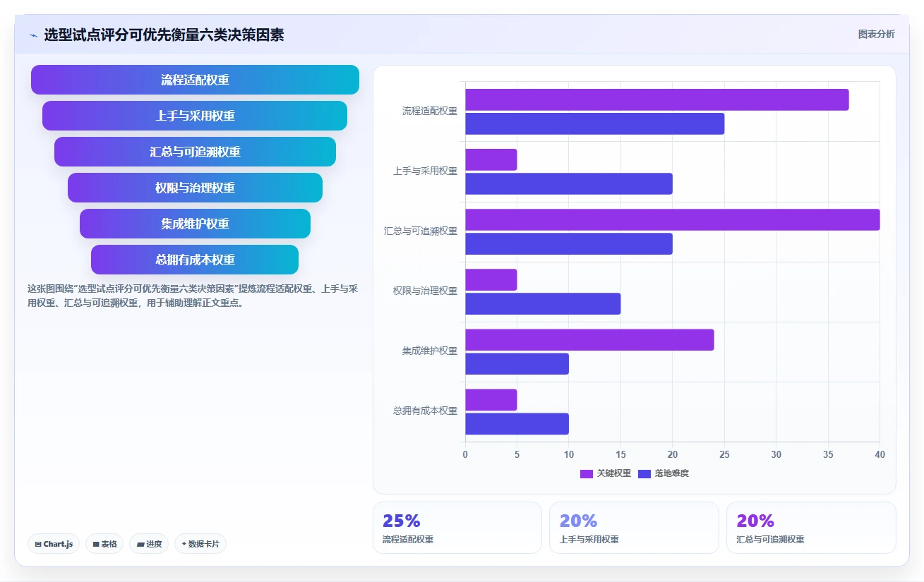Click the 落地难度 bar for 权限与治理权重

pyautogui.click(x=543, y=303)
